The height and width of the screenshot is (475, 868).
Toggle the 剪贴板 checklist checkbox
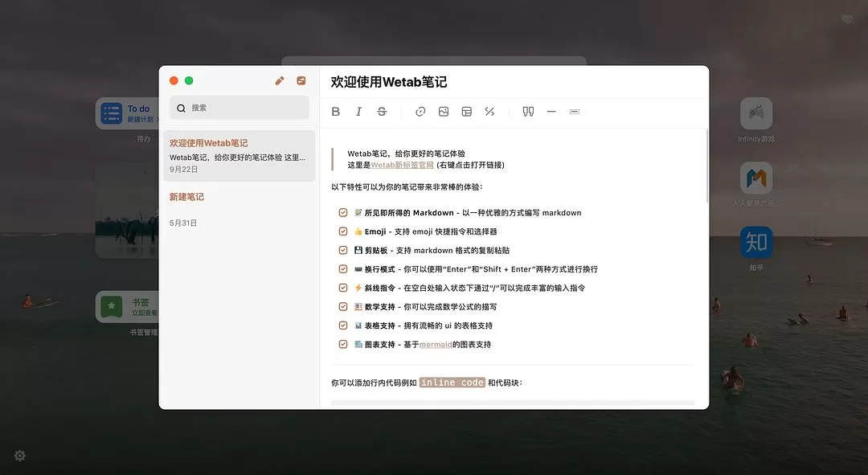tap(343, 250)
